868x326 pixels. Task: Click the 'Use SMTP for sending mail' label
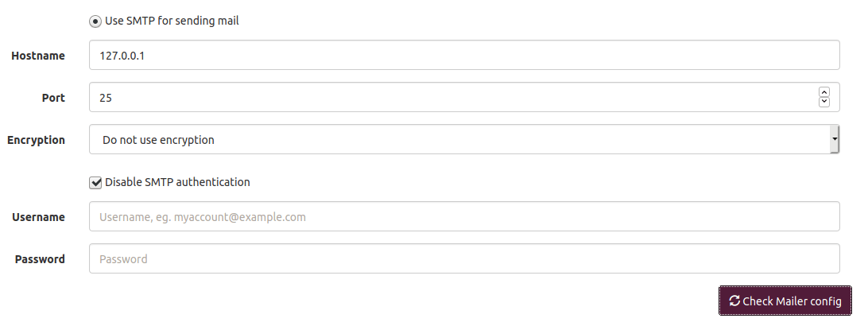pos(172,21)
